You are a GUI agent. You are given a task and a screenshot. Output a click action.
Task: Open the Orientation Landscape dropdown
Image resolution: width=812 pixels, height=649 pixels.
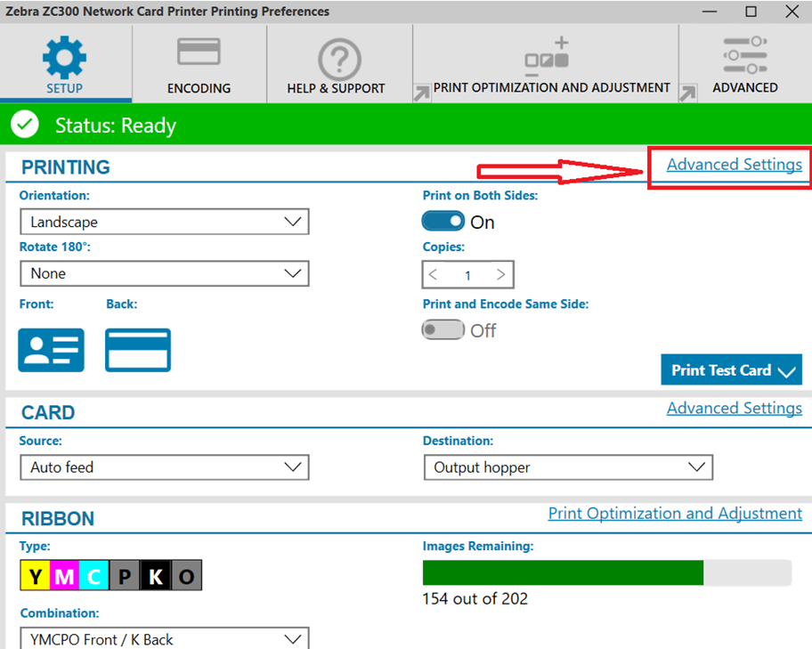165,222
